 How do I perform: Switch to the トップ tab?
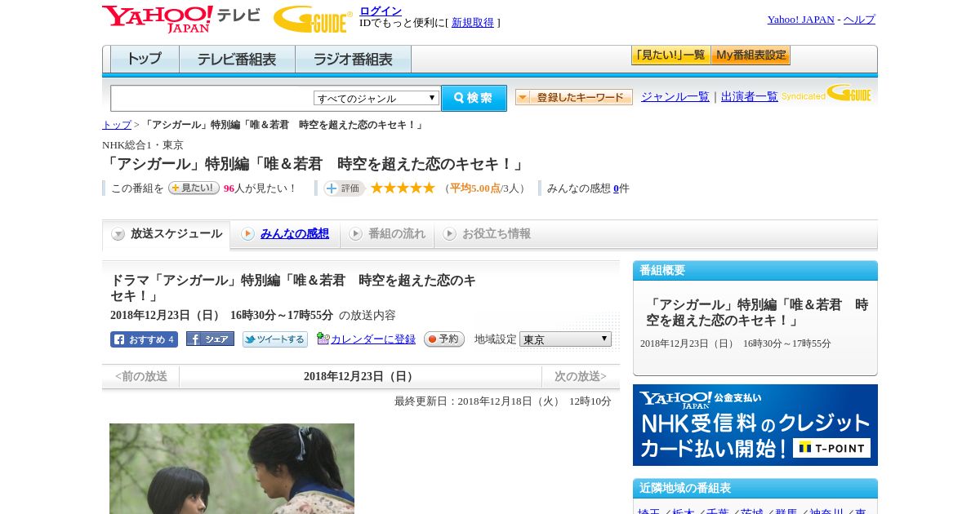145,60
